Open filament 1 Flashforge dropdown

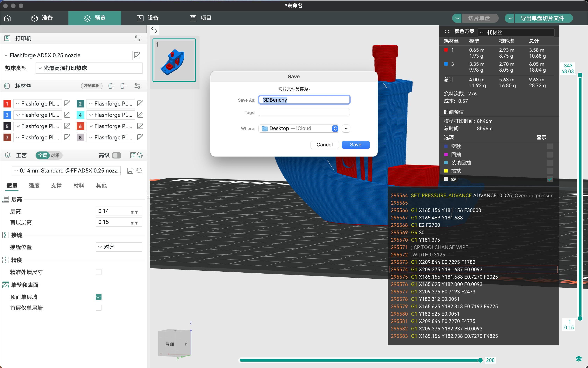(x=38, y=103)
